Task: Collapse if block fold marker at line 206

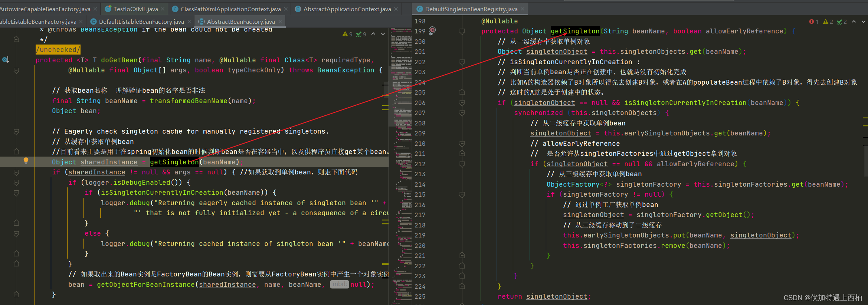Action: [462, 103]
